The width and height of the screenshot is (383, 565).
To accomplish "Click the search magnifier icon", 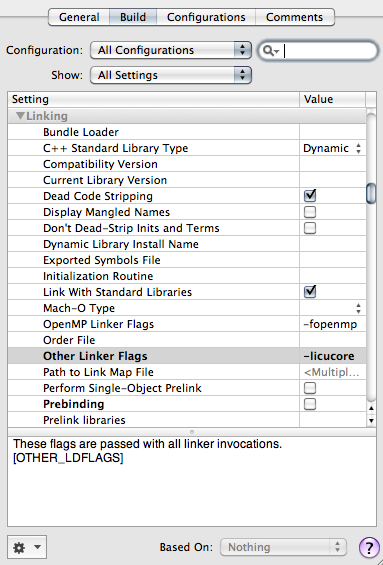I will (x=271, y=51).
